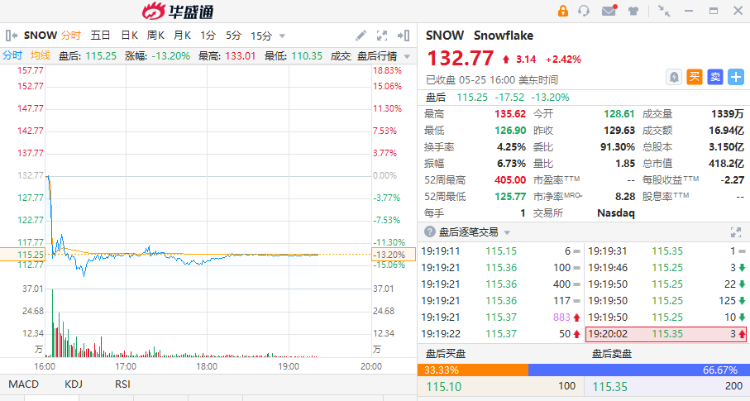Image resolution: width=750 pixels, height=401 pixels.
Task: Show the MACD indicator
Action: click(x=23, y=384)
